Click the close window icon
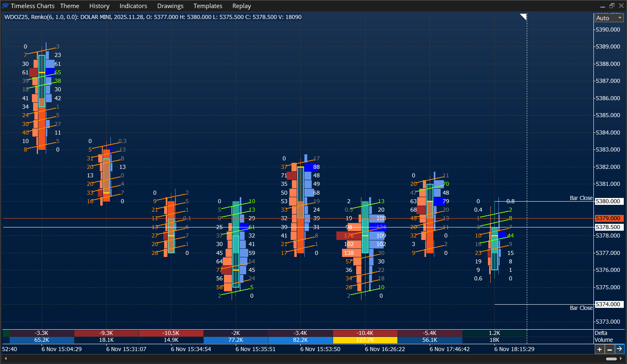 click(621, 5)
